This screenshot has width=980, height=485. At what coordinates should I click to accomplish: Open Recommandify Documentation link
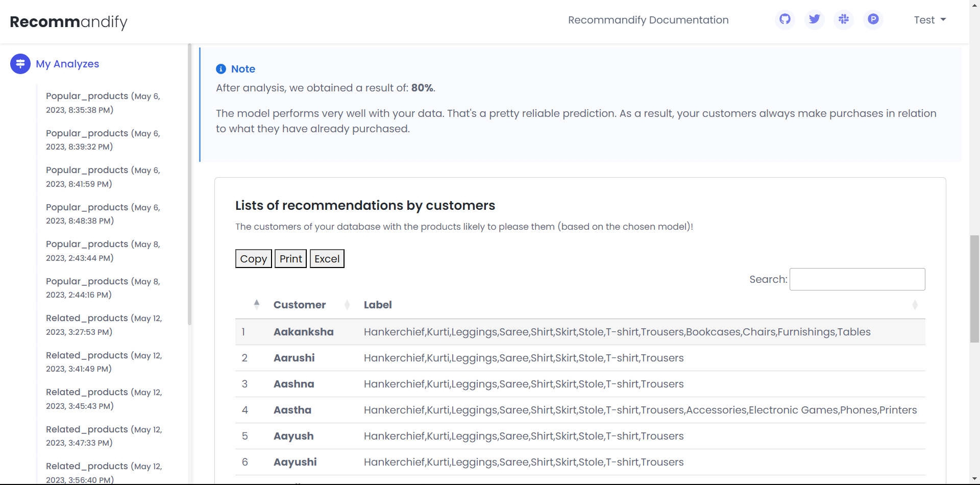pyautogui.click(x=648, y=20)
